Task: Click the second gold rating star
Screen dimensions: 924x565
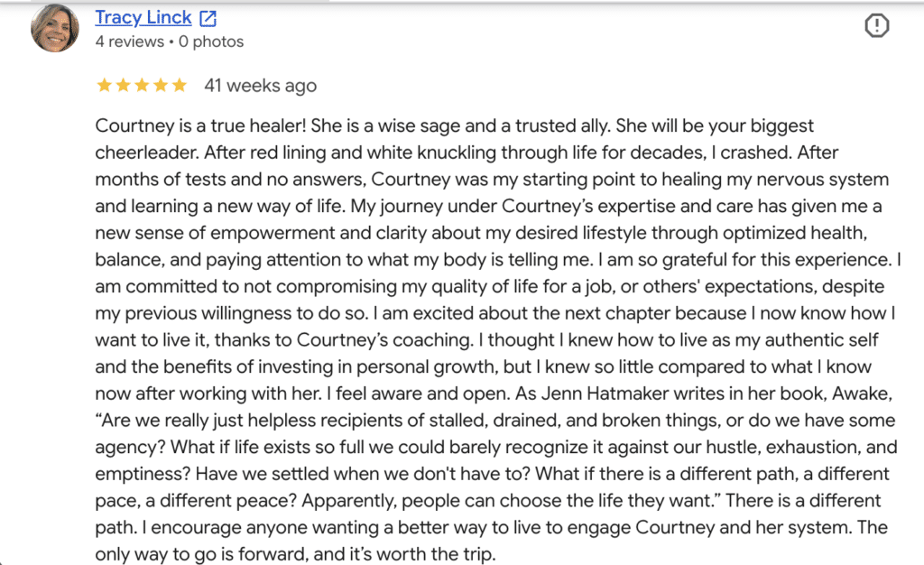Action: pyautogui.click(x=123, y=86)
